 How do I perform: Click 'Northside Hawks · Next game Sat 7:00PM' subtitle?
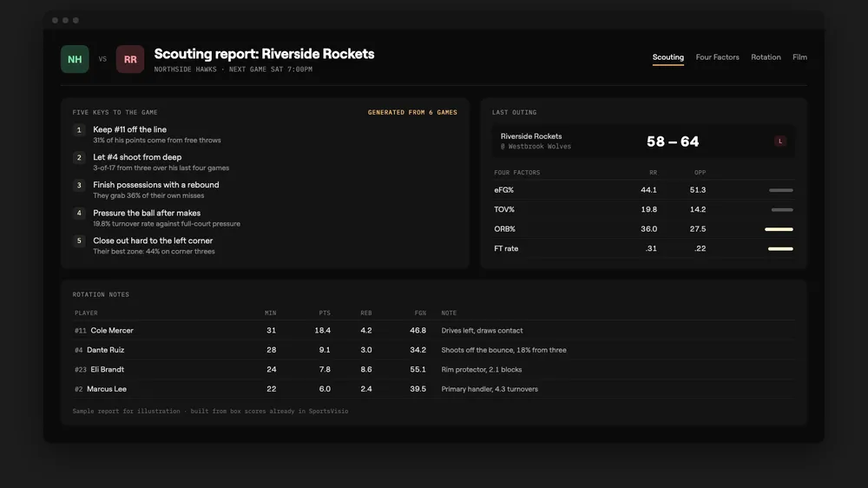pyautogui.click(x=233, y=69)
